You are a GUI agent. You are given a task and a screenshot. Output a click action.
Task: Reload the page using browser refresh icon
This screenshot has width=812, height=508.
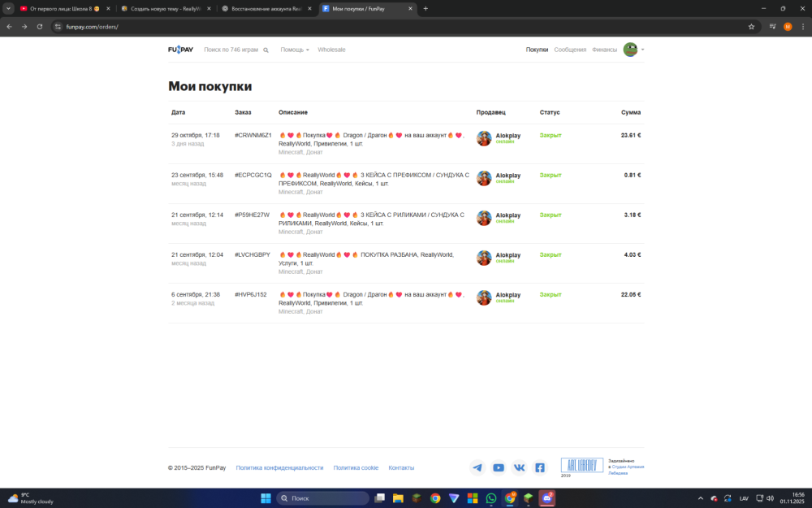(x=39, y=27)
